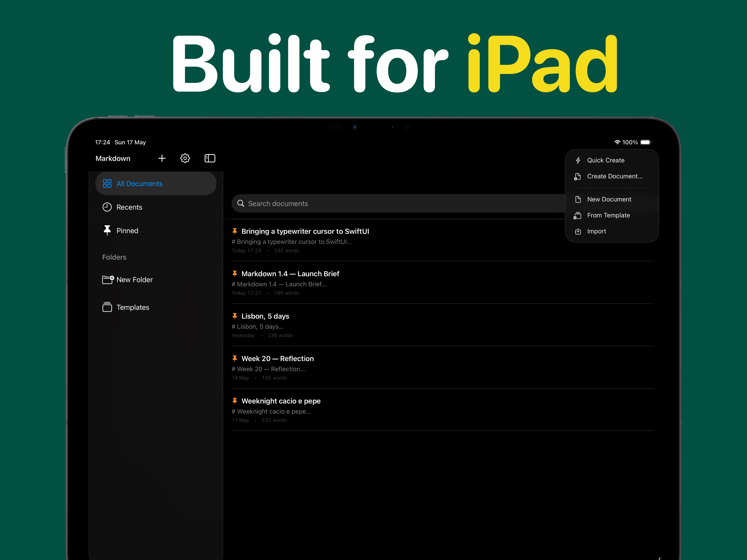Open Weeknight cacio e pepe document
747x560 pixels.
pos(443,410)
